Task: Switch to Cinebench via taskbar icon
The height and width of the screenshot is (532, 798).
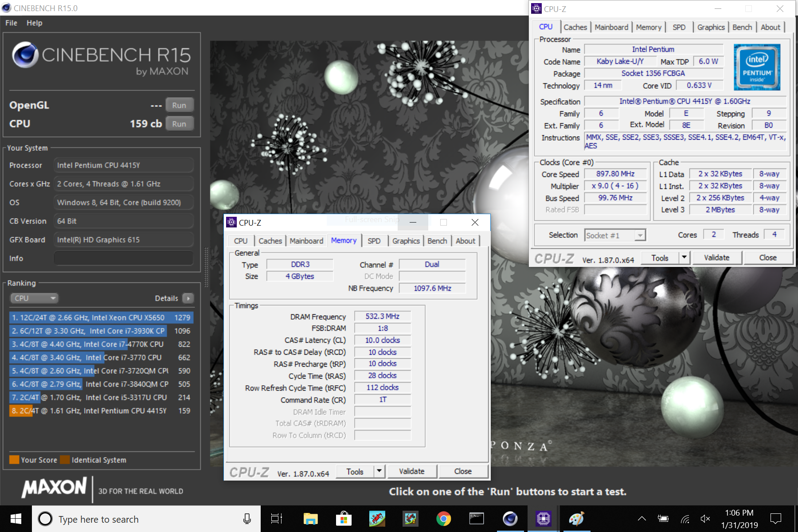Action: click(x=510, y=519)
